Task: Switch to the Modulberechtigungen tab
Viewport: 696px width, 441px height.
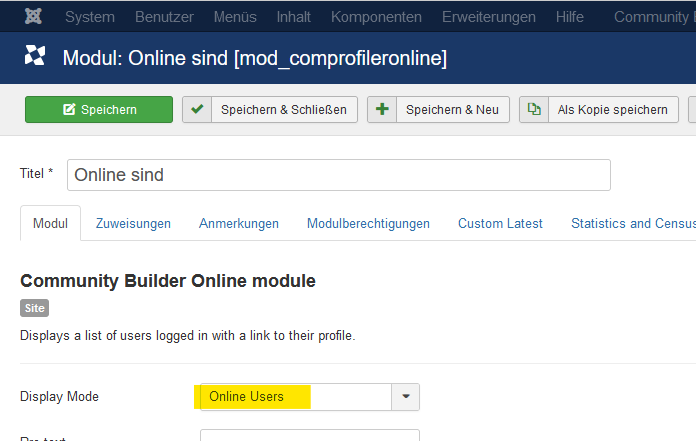Action: coord(368,223)
